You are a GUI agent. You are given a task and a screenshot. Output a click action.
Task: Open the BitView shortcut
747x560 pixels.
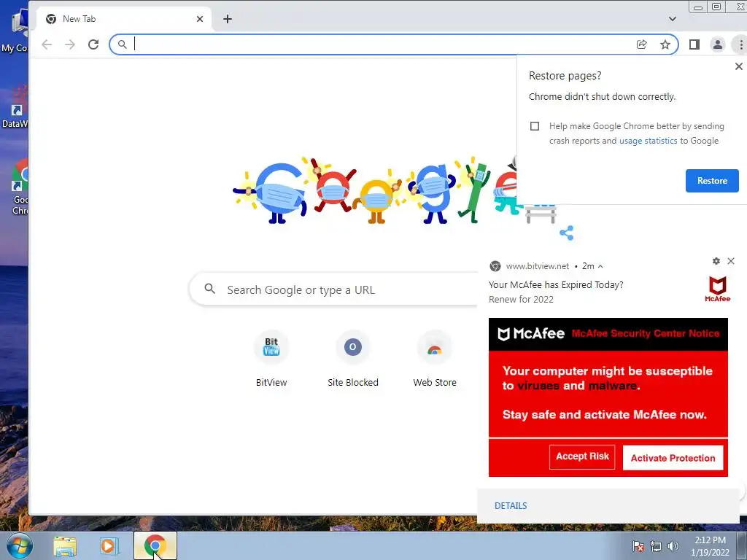271,359
